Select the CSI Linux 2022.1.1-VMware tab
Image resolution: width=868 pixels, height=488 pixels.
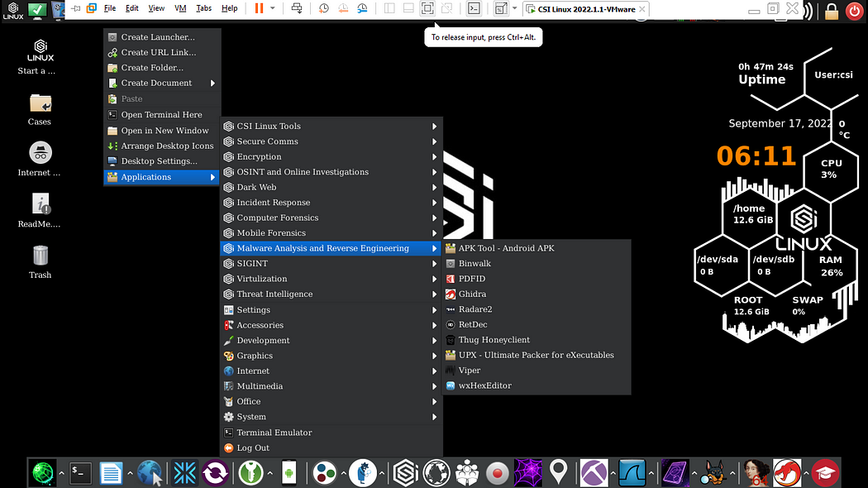[586, 9]
